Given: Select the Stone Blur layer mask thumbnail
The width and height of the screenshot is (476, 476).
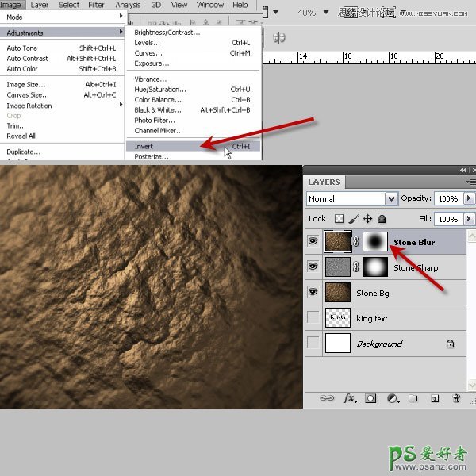Looking at the screenshot, I should coord(374,242).
